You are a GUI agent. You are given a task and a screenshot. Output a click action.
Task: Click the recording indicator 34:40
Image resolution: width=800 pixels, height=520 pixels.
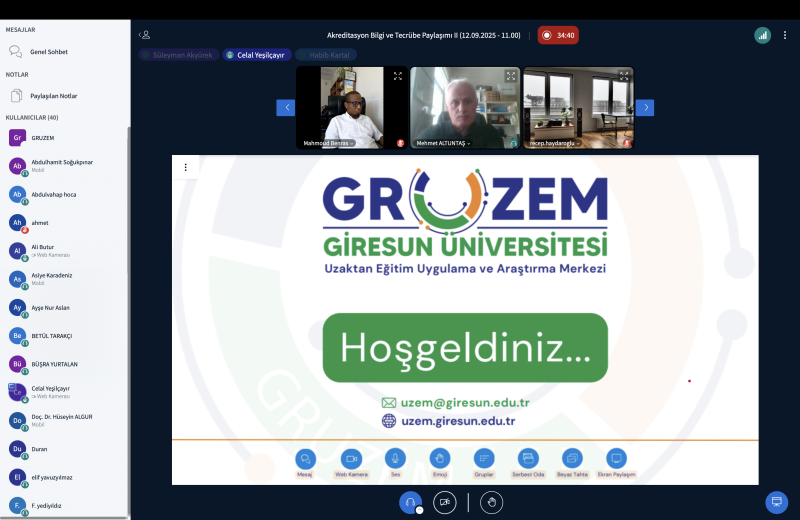558,35
